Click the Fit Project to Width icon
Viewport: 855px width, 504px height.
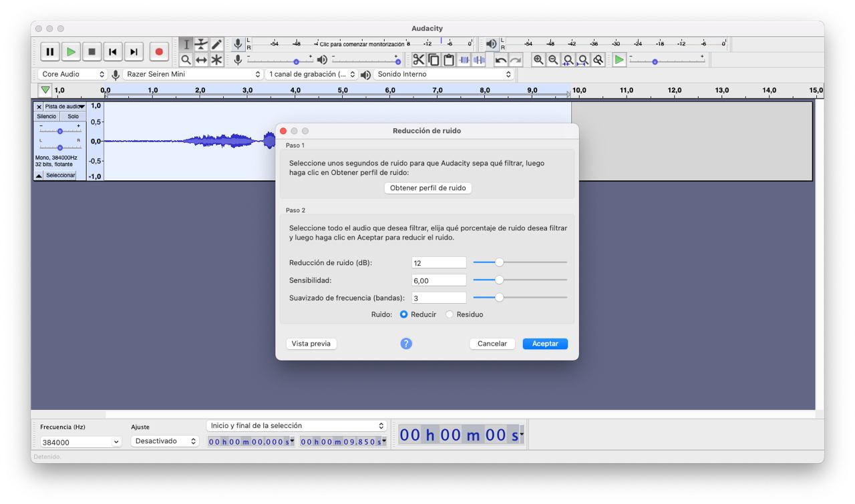pyautogui.click(x=583, y=59)
